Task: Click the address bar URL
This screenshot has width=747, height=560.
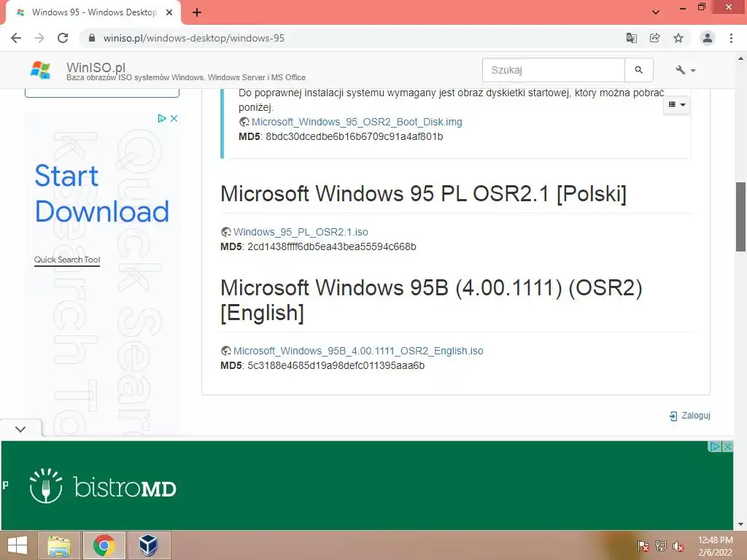Action: click(193, 38)
